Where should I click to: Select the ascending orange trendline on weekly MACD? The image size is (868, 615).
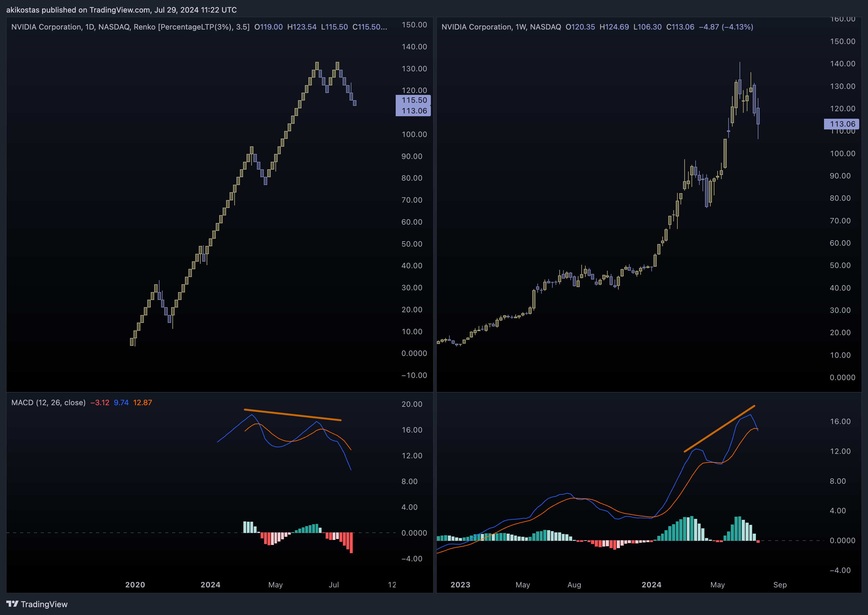tap(719, 429)
